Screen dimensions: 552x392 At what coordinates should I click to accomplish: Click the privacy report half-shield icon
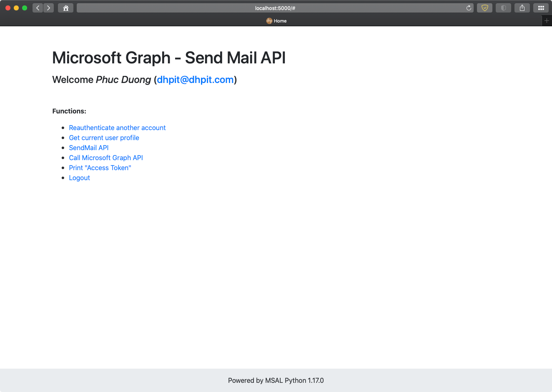503,8
